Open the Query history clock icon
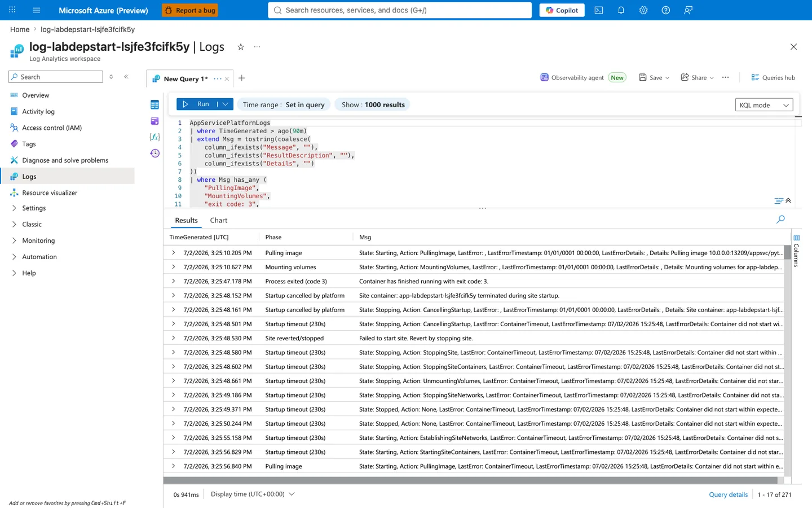 click(155, 154)
